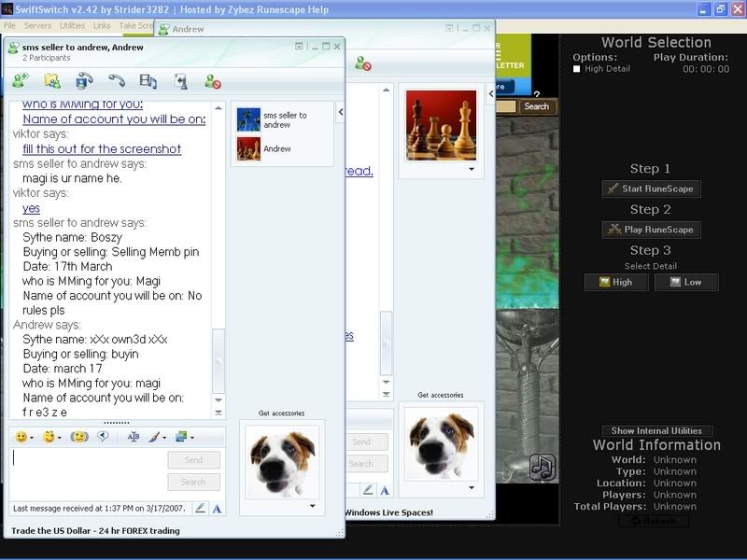Click the show menu icon in sms window title bar
Screen dimensions: 747x560
[x=299, y=46]
